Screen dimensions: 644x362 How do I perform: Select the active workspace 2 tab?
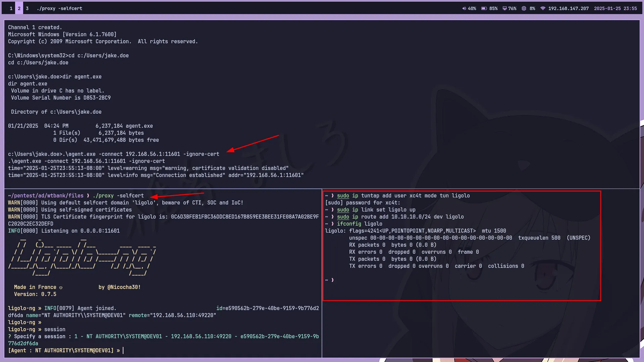coord(19,8)
